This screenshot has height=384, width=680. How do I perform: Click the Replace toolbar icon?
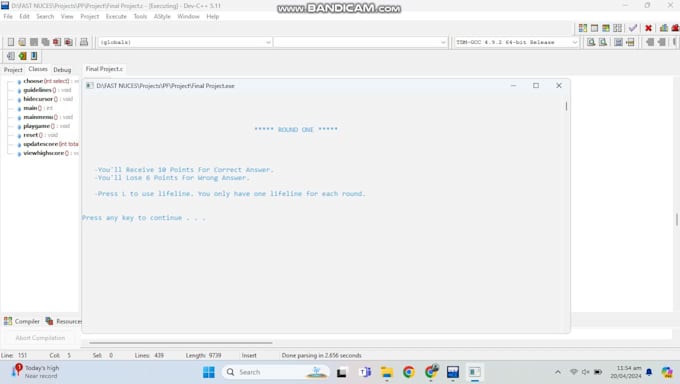[603, 42]
